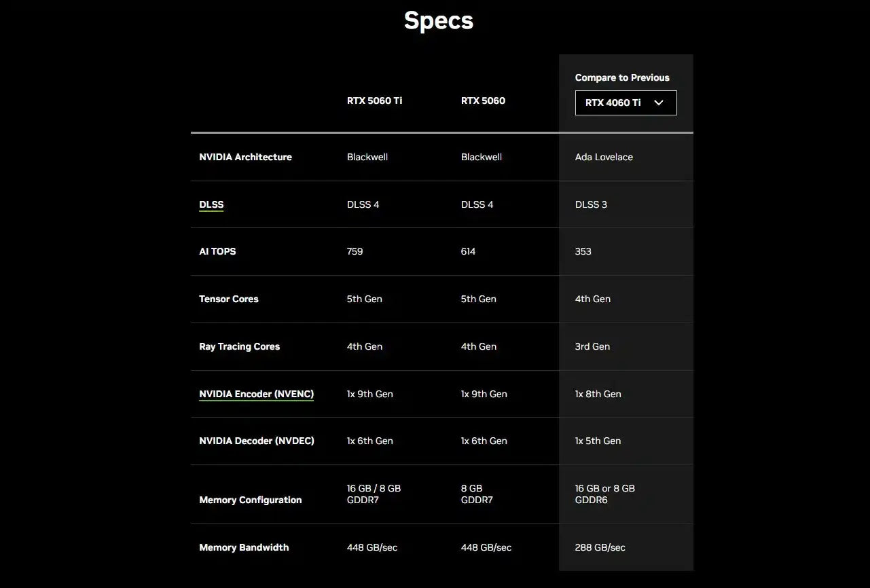Select the DLSS 3 cell value
Image resolution: width=870 pixels, height=588 pixels.
pyautogui.click(x=591, y=204)
